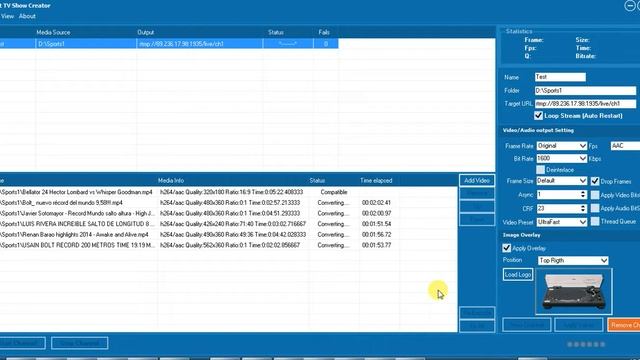
Task: Click the Folder input field
Action: point(585,91)
